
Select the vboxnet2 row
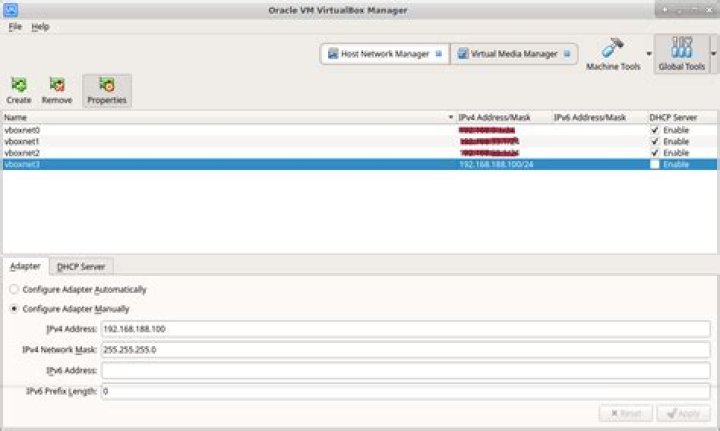[360, 153]
